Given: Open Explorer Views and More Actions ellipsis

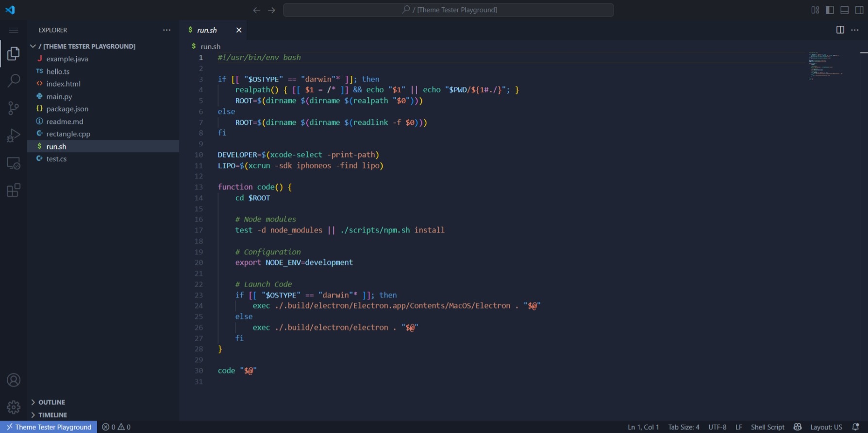Looking at the screenshot, I should coord(167,30).
